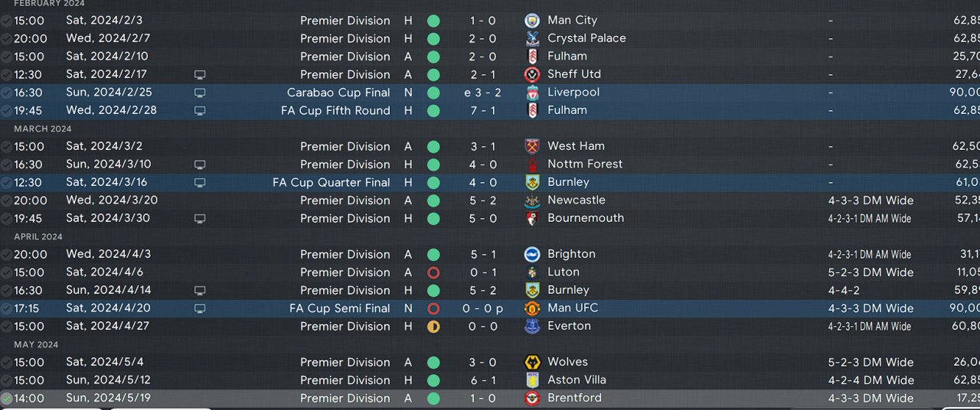The height and width of the screenshot is (410, 980).
Task: Collapse the MARCH 2024 month header
Action: 43,129
